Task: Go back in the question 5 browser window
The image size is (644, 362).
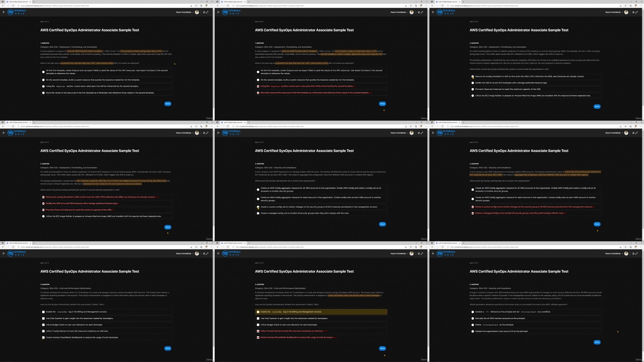Action: coord(432,247)
